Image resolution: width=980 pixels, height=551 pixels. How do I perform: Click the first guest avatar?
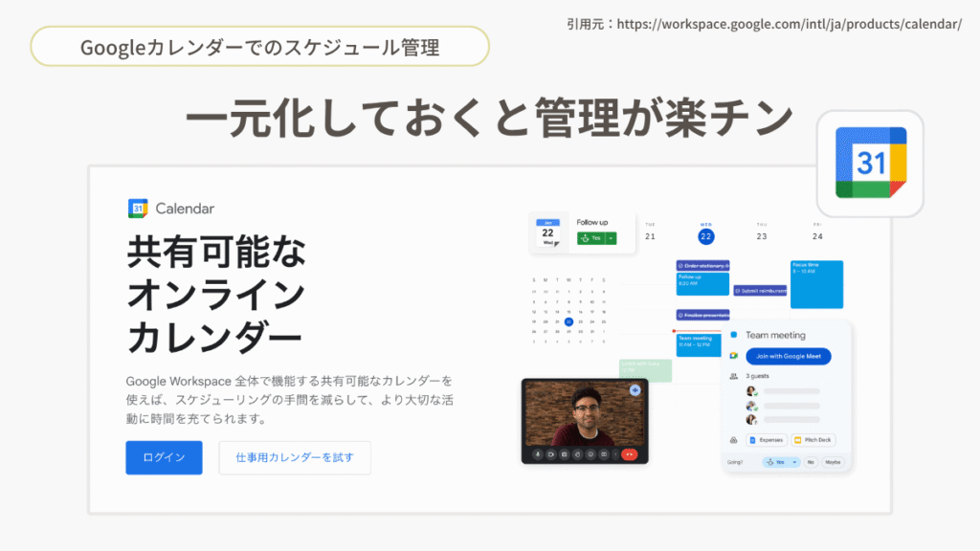(751, 391)
